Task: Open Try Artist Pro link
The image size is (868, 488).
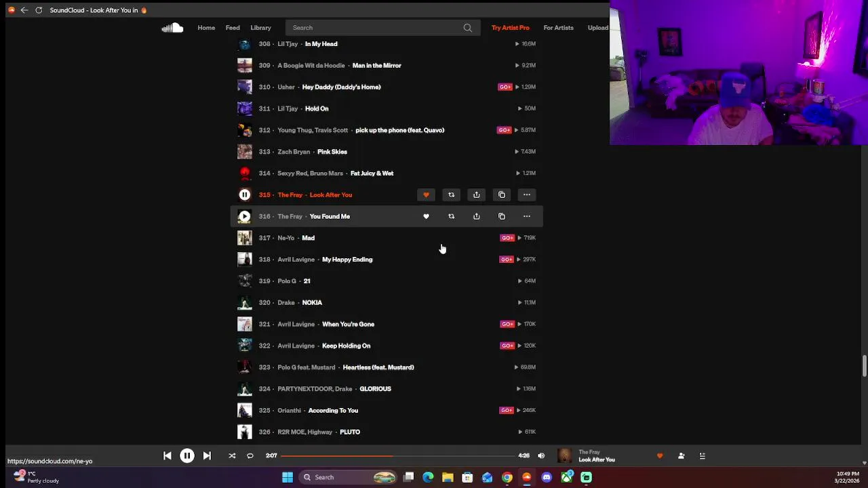Action: [510, 28]
